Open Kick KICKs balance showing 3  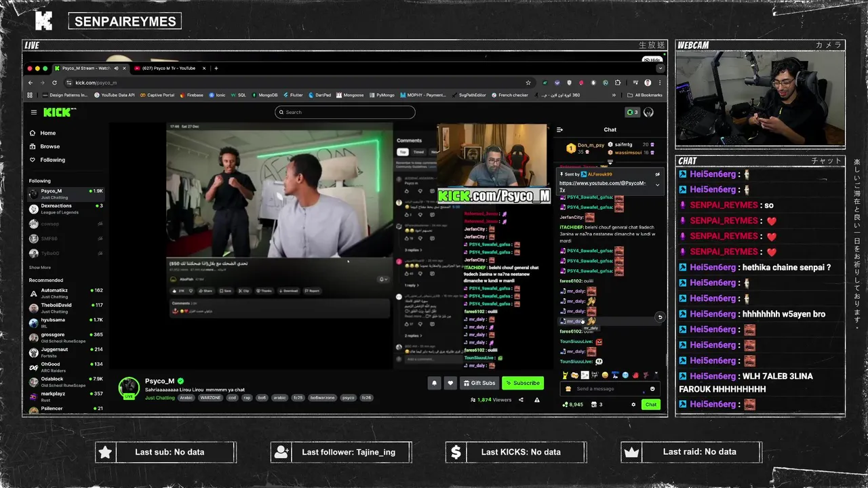tap(631, 112)
